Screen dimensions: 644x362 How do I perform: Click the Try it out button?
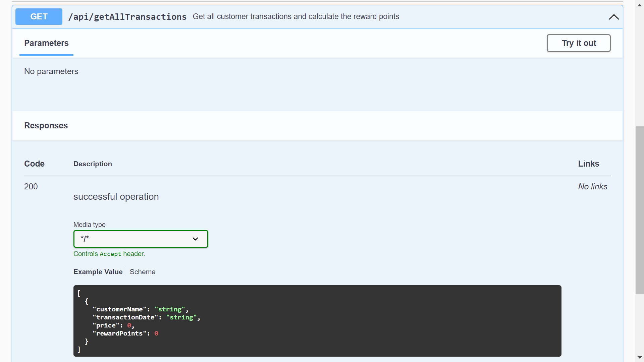pyautogui.click(x=579, y=43)
